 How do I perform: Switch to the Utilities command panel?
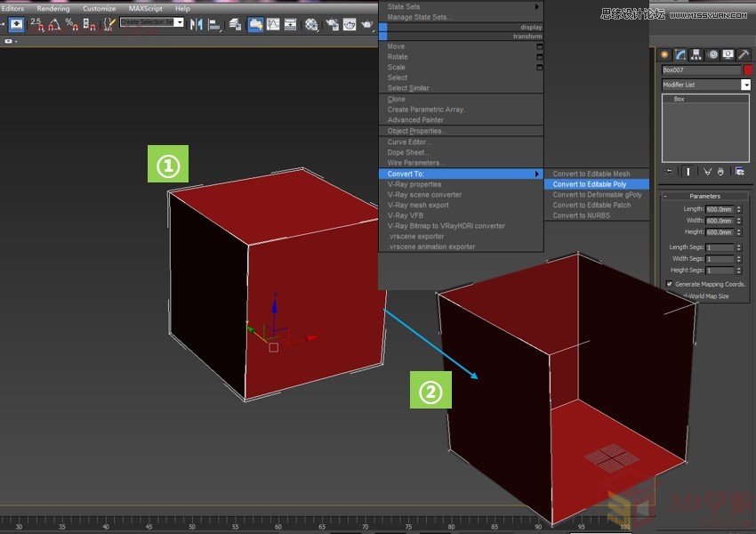tap(744, 54)
